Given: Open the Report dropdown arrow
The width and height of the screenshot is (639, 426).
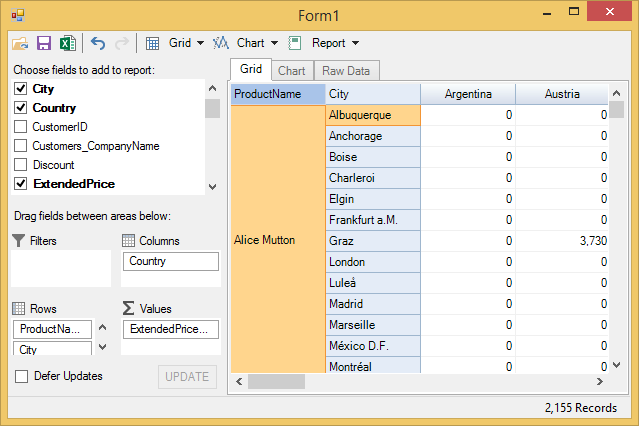Looking at the screenshot, I should 355,44.
